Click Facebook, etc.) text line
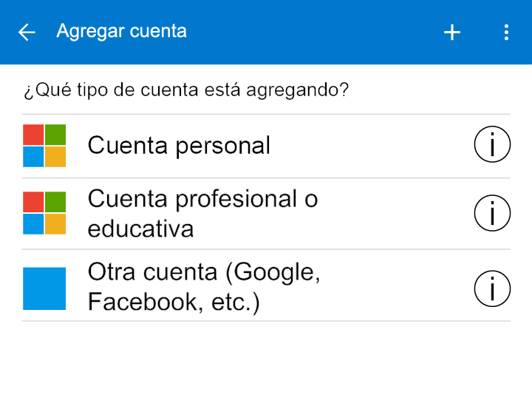This screenshot has height=395, width=532. [174, 302]
